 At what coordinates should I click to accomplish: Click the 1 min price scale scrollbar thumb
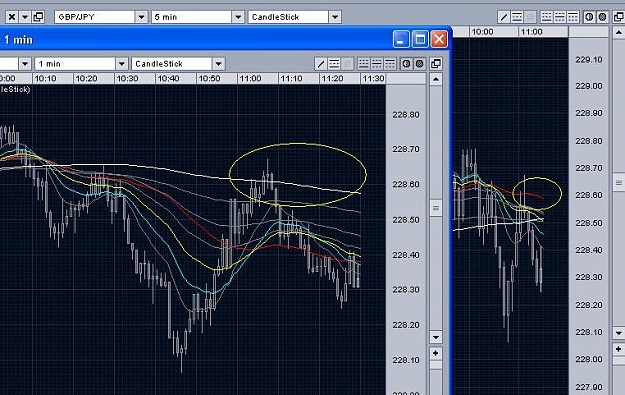coord(436,208)
